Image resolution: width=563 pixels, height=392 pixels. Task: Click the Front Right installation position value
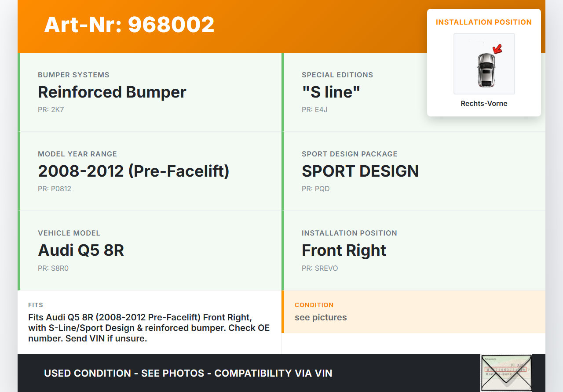[x=344, y=250]
